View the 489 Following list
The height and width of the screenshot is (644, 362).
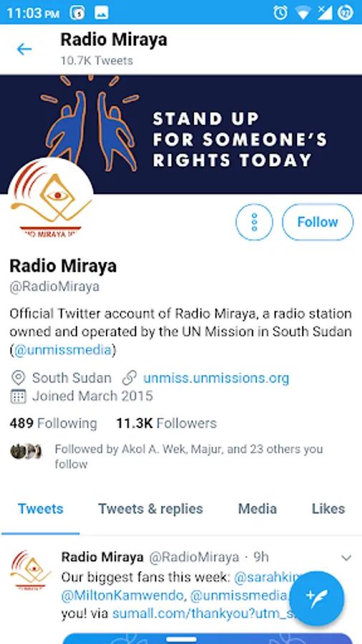pyautogui.click(x=54, y=423)
